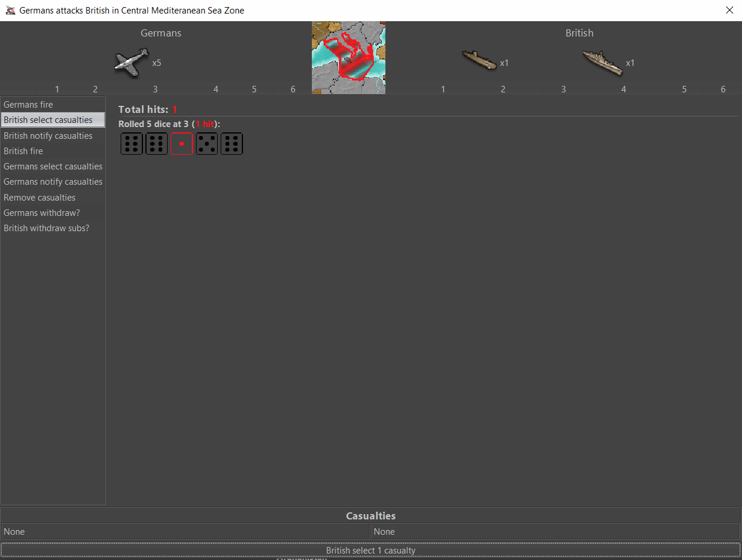Click the last die in the row
Screen dimensions: 742x560
[x=232, y=144]
